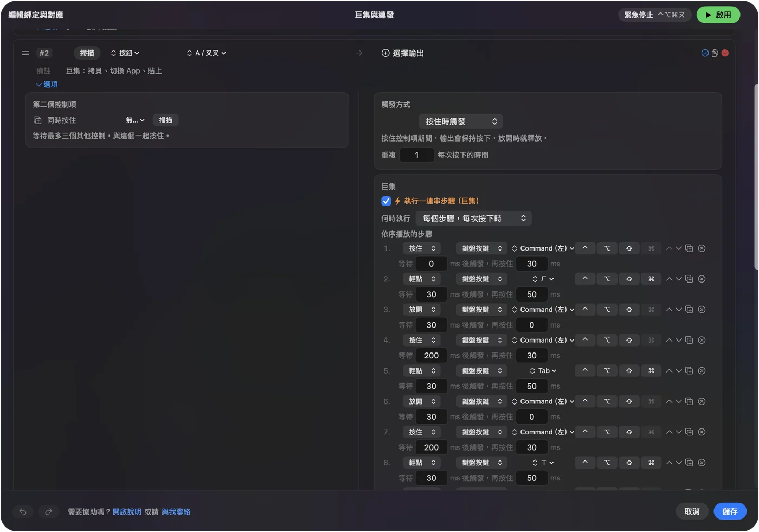Open the 開啟說明 help link
The height and width of the screenshot is (532, 759).
[127, 512]
